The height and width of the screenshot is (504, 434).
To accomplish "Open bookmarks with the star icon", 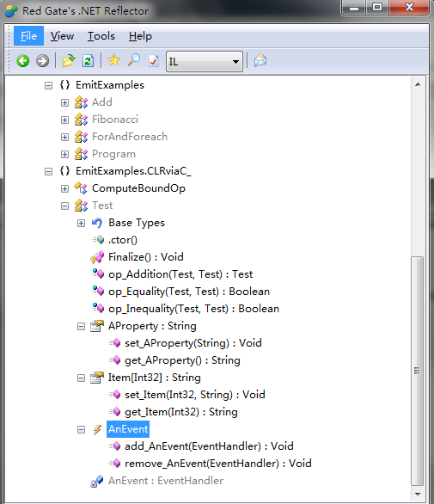I will pos(114,60).
